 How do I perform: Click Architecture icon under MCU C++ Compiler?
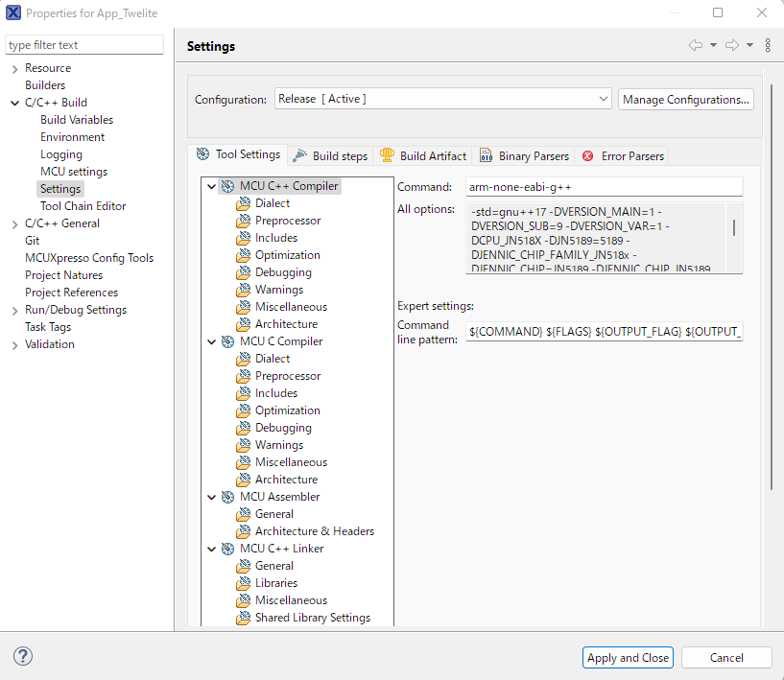click(244, 324)
